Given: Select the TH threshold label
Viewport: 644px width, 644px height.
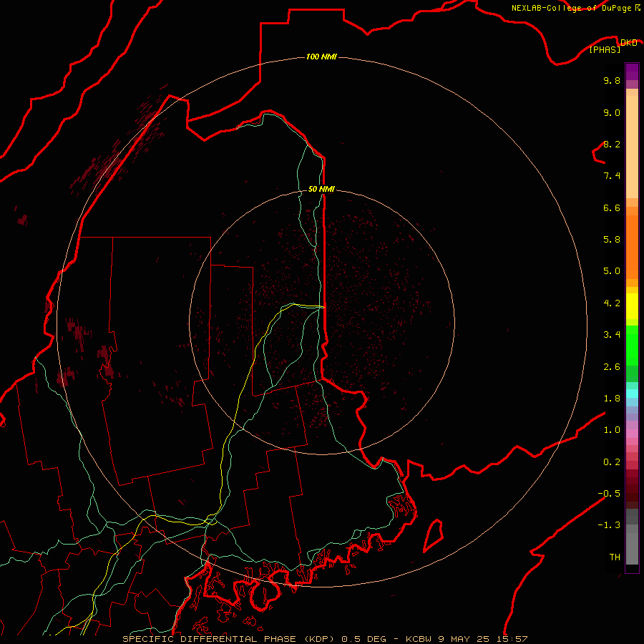Looking at the screenshot, I should click(615, 557).
